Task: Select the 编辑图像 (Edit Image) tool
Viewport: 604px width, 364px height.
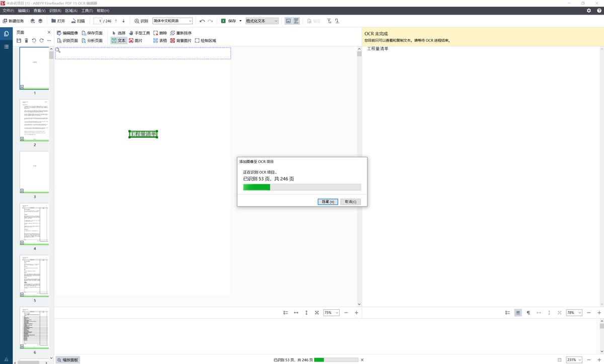Action: point(67,33)
